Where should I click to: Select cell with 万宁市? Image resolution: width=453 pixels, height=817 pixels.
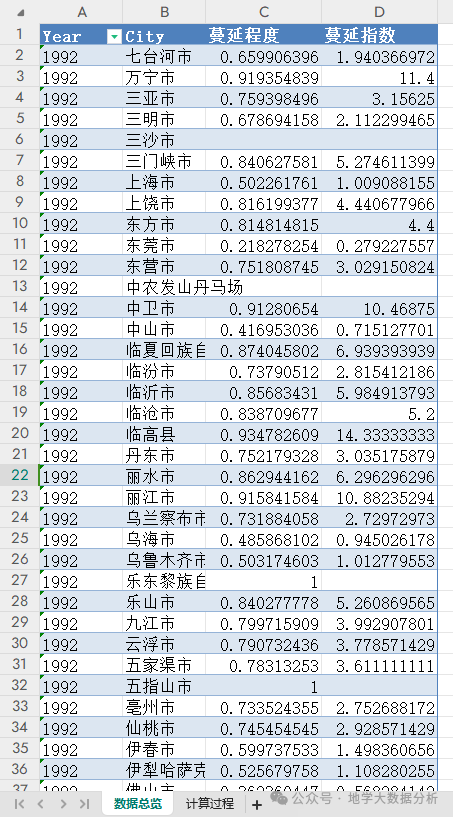click(164, 77)
